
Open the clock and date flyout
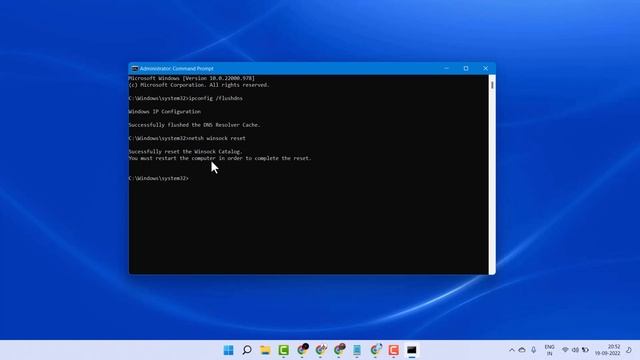pos(607,350)
